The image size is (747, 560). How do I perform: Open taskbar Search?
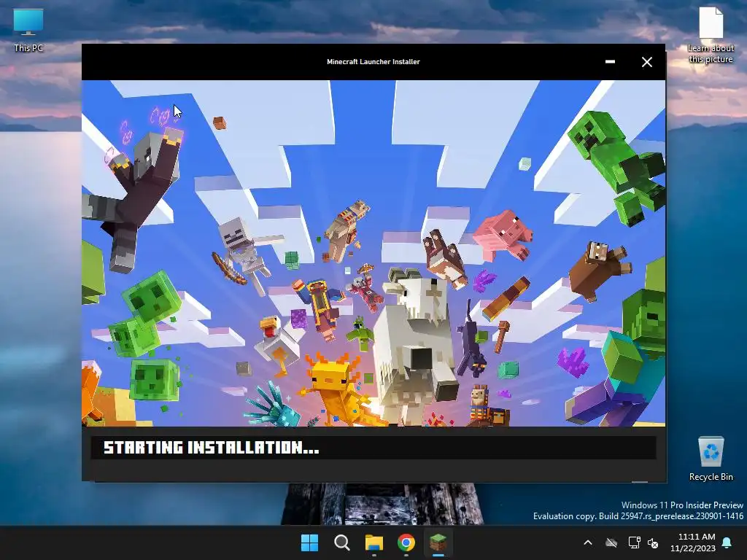341,542
